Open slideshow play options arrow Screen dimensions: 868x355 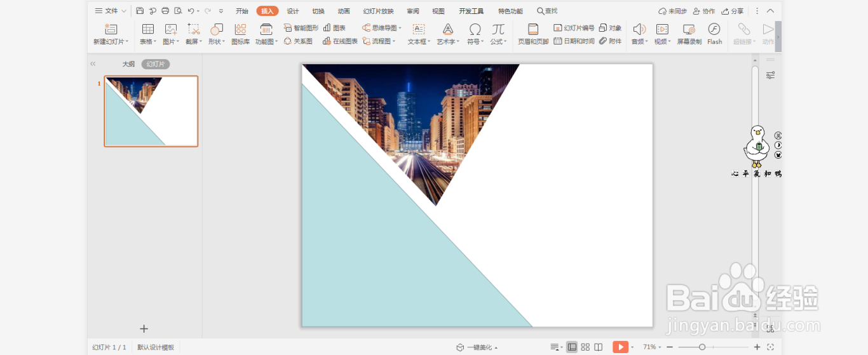[x=632, y=347]
